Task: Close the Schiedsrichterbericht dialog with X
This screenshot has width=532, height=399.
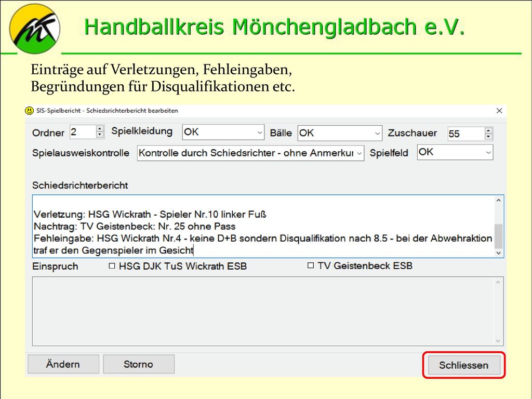Action: [x=499, y=111]
